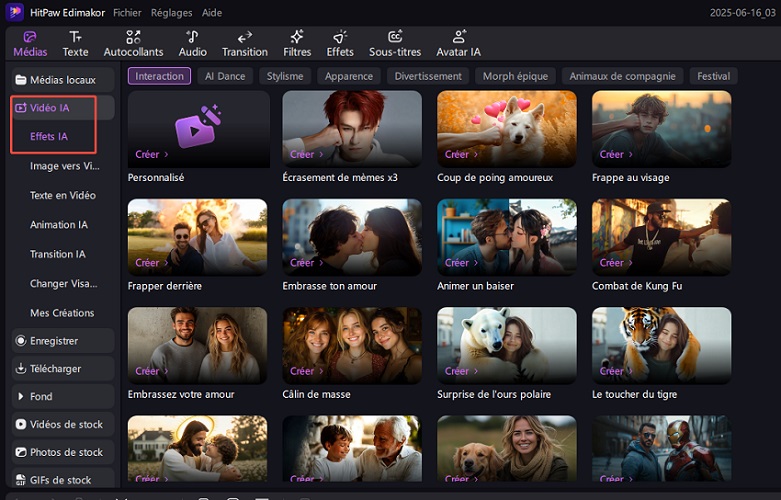Switch to the AI Dance category tab
Viewport: 781px width, 500px height.
[x=224, y=76]
